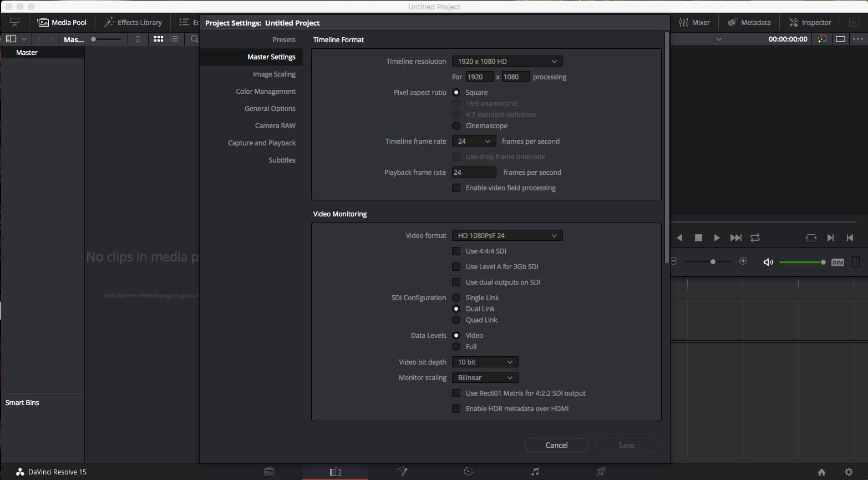
Task: Click the sort order icon in media pool
Action: tap(138, 39)
